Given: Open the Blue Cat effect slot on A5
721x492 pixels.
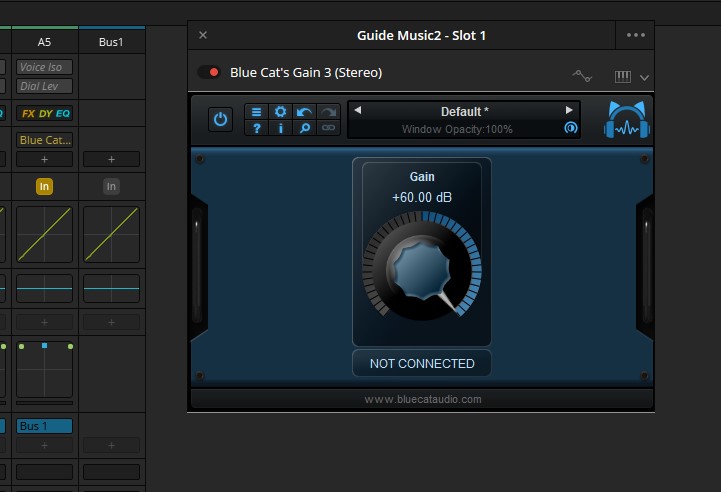Looking at the screenshot, I should pos(45,140).
